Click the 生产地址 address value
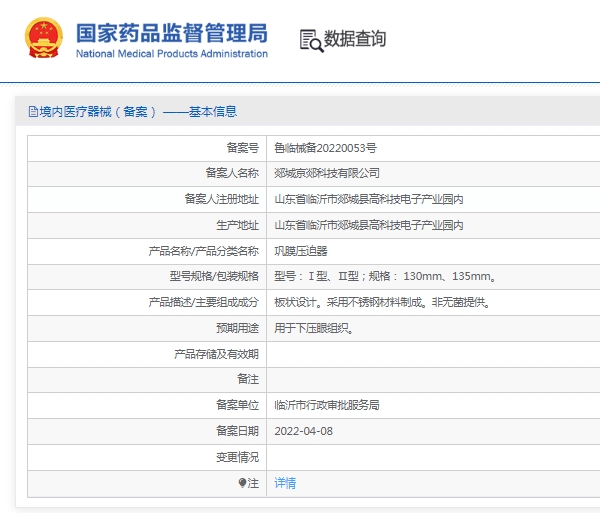600x513 pixels. coord(369,225)
